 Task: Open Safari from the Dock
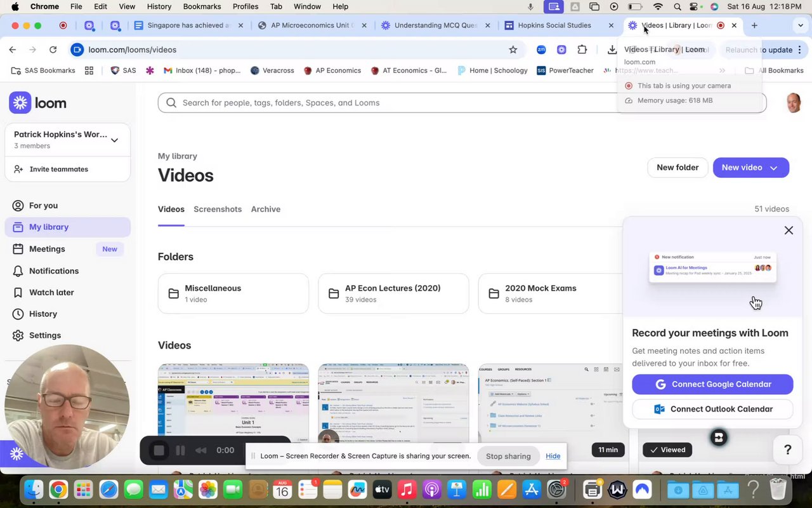[x=108, y=490]
